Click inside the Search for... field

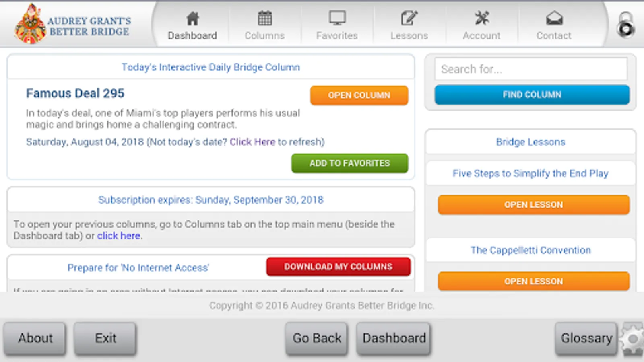(531, 69)
